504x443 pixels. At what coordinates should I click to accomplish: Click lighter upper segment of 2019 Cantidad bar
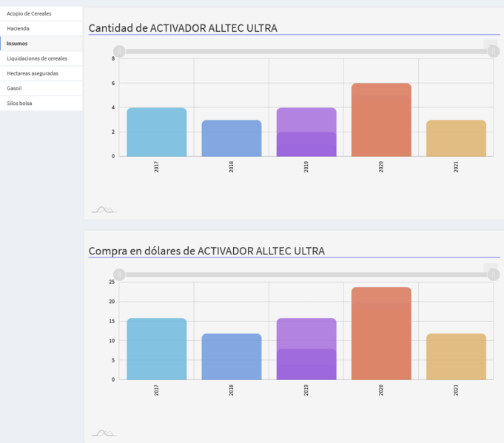[x=306, y=120]
